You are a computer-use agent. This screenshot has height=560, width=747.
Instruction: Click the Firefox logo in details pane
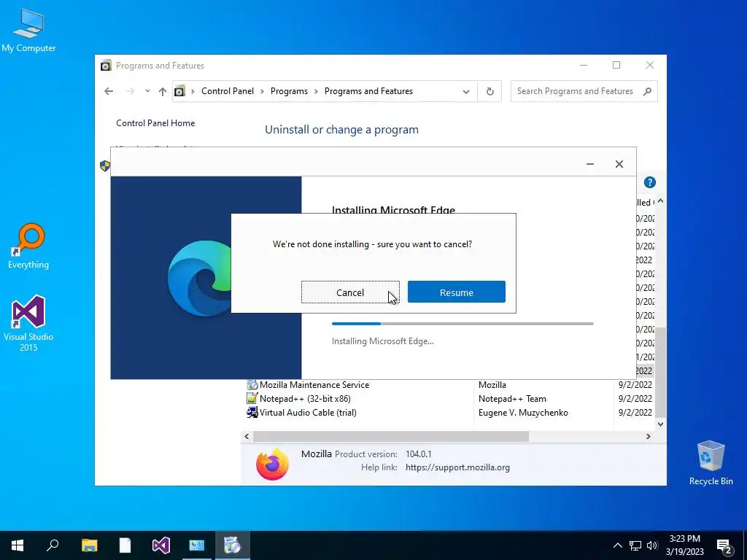coord(273,463)
